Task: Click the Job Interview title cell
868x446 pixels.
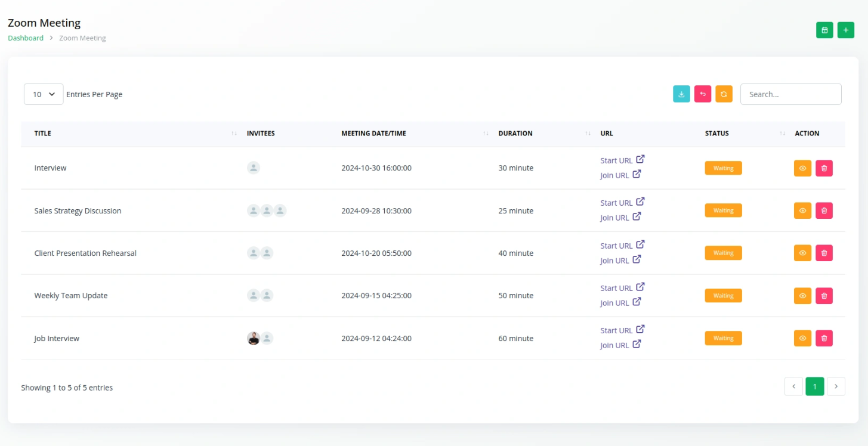Action: [x=57, y=338]
